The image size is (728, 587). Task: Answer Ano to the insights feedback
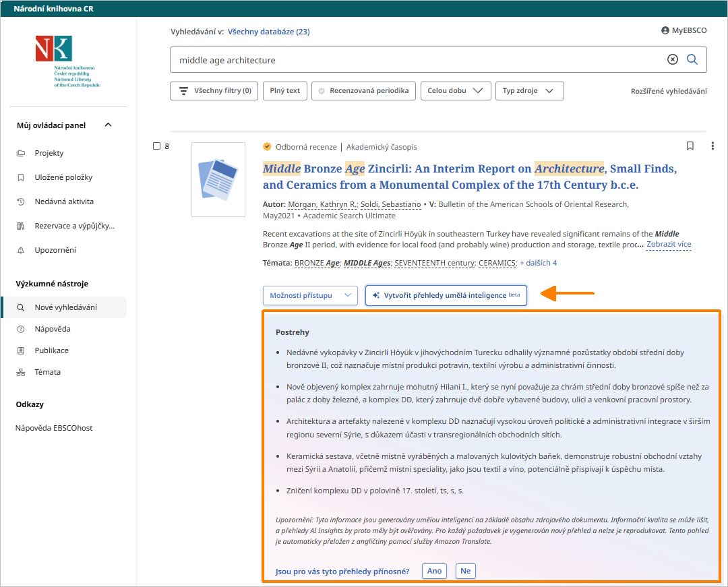click(x=435, y=571)
